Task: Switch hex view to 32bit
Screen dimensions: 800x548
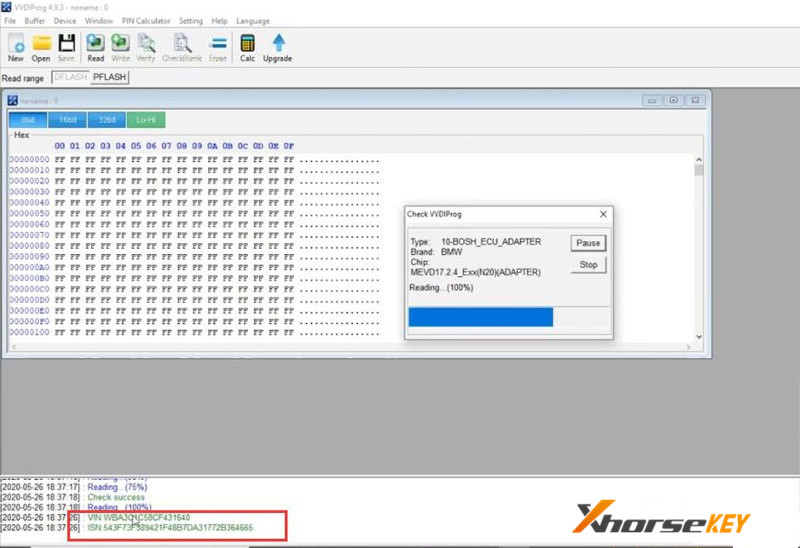Action: coord(107,120)
